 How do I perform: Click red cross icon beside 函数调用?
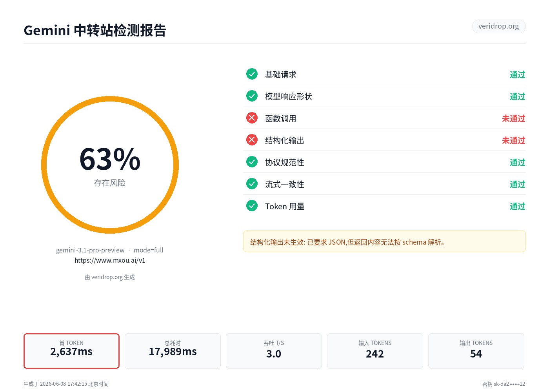click(252, 118)
